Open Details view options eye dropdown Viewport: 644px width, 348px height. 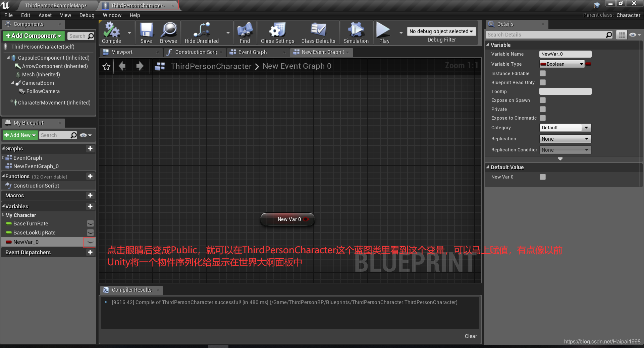click(x=635, y=35)
